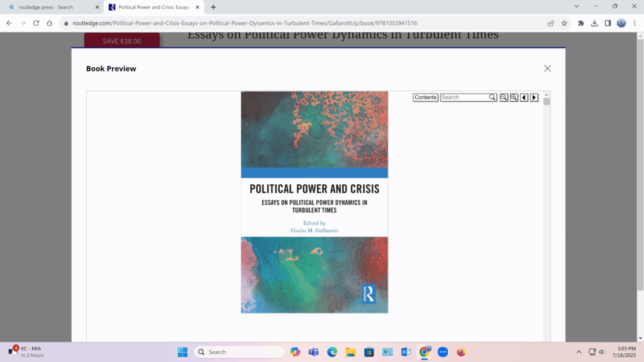
Task: Switch to the routledge press Search tab
Action: (x=50, y=7)
